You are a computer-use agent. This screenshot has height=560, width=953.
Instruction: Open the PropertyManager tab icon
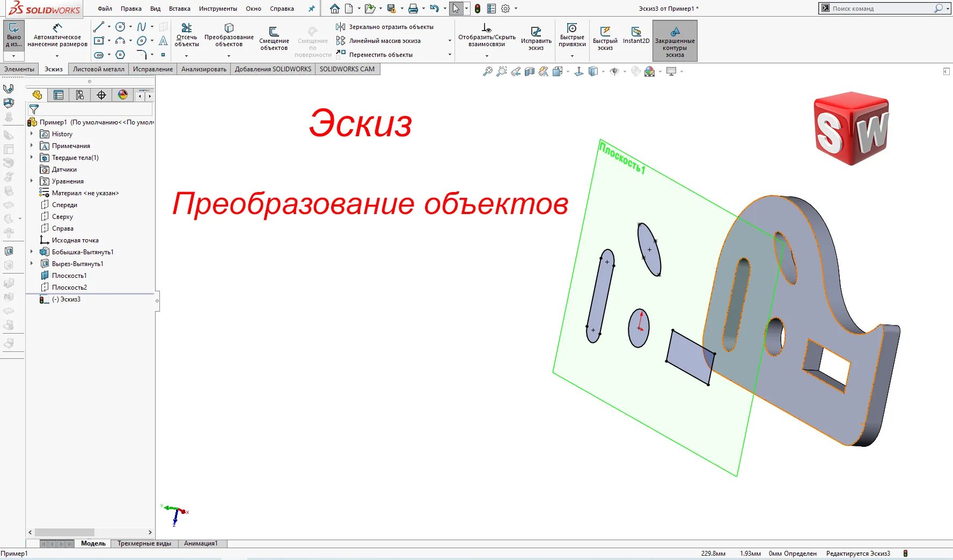click(58, 95)
